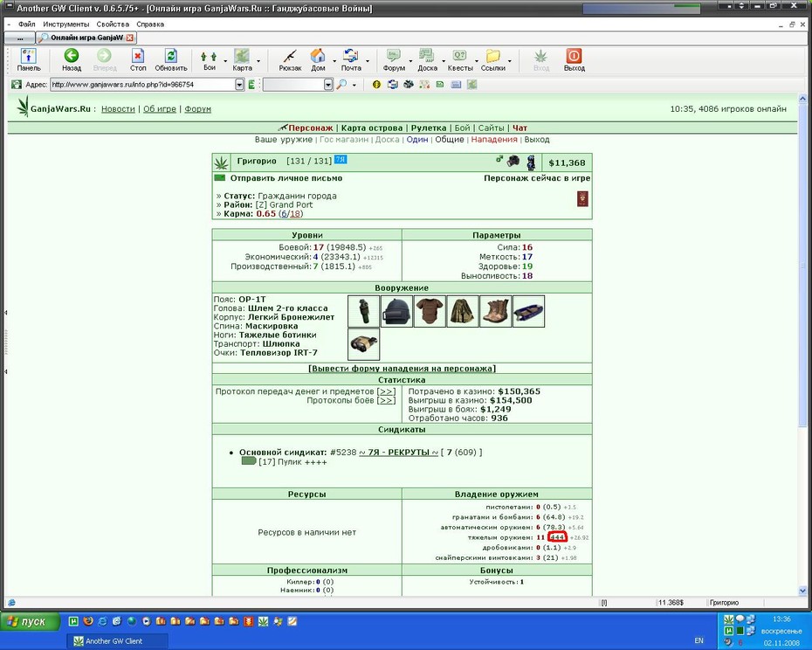Open the Форум toolbar icon
This screenshot has width=812, height=650.
(394, 59)
